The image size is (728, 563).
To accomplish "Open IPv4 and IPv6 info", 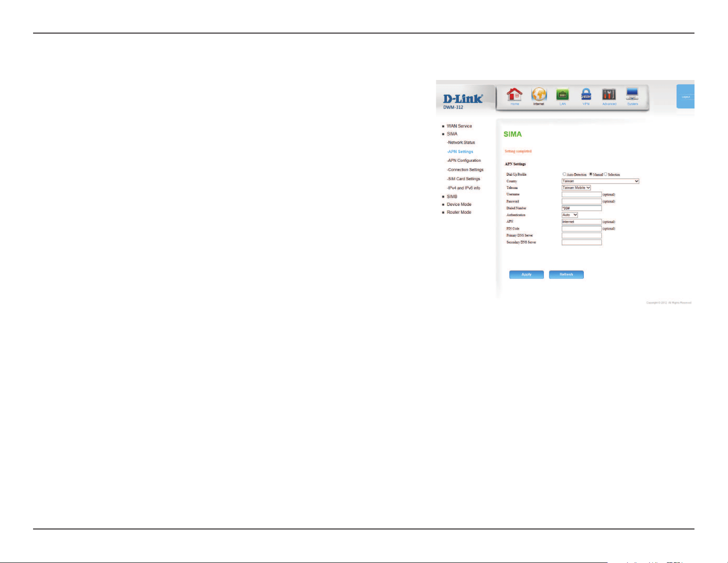I will (x=463, y=188).
